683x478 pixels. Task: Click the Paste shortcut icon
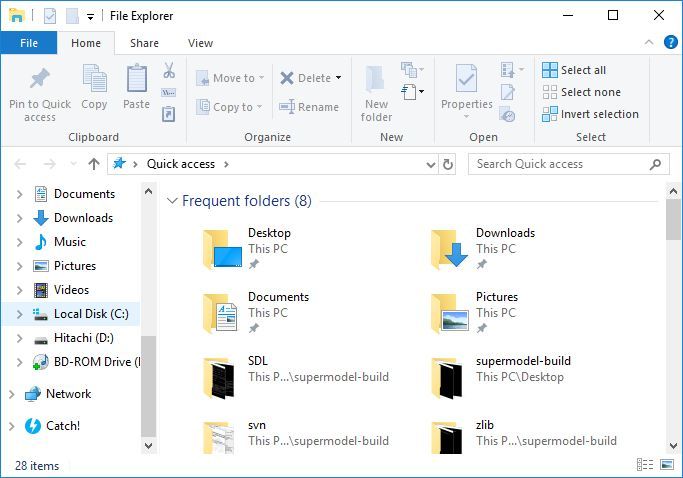(169, 114)
